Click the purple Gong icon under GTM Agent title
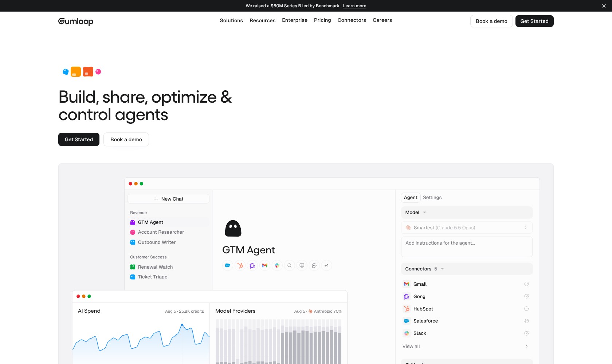Viewport: 612px width, 364px height. coord(252,265)
